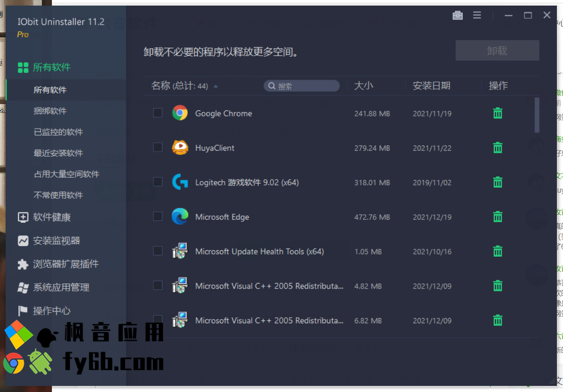Click the 318.01 MB size value
This screenshot has height=392, width=563.
(x=372, y=183)
